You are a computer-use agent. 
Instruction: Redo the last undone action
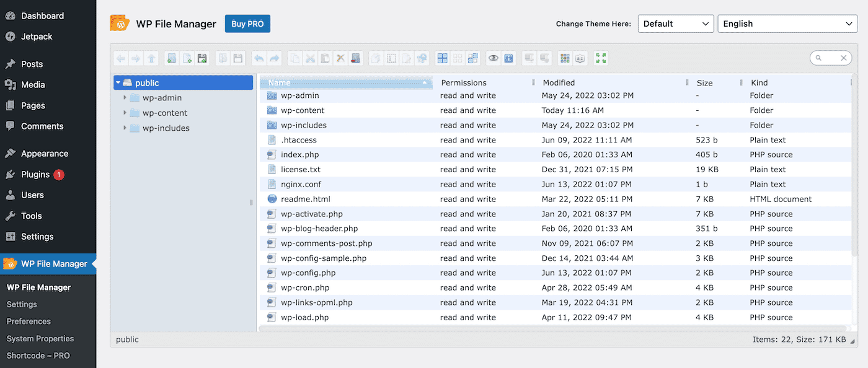tap(274, 58)
